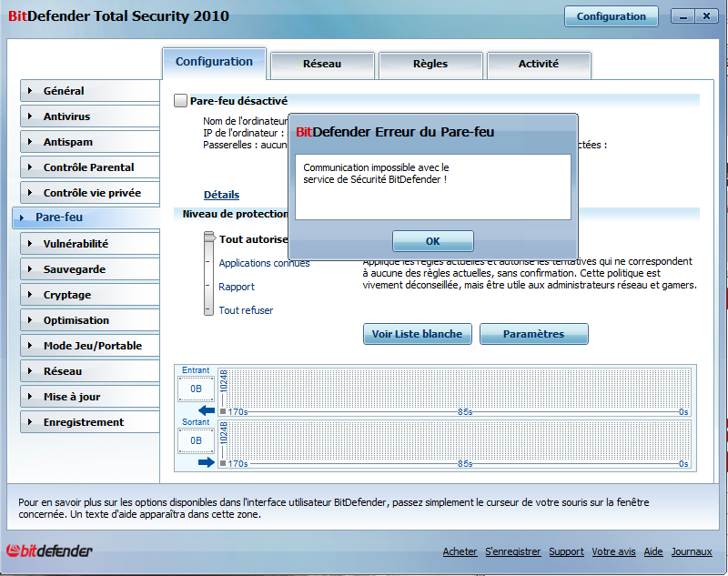Switch to the Activité tab
728x576 pixels.
coord(539,64)
